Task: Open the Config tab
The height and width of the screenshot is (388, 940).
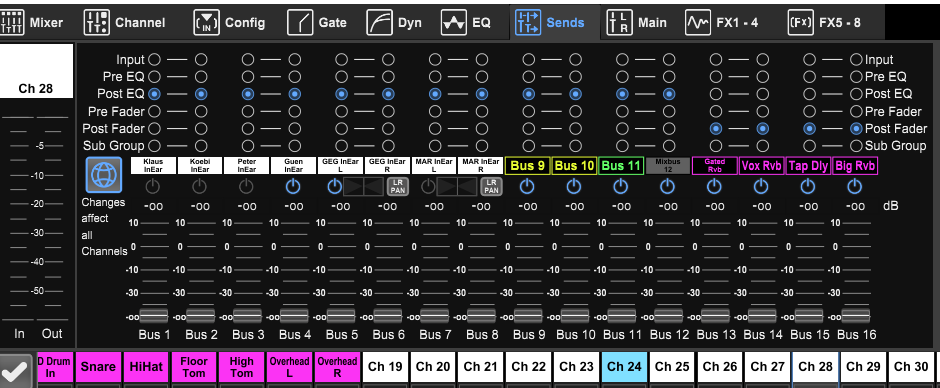Action: click(229, 23)
